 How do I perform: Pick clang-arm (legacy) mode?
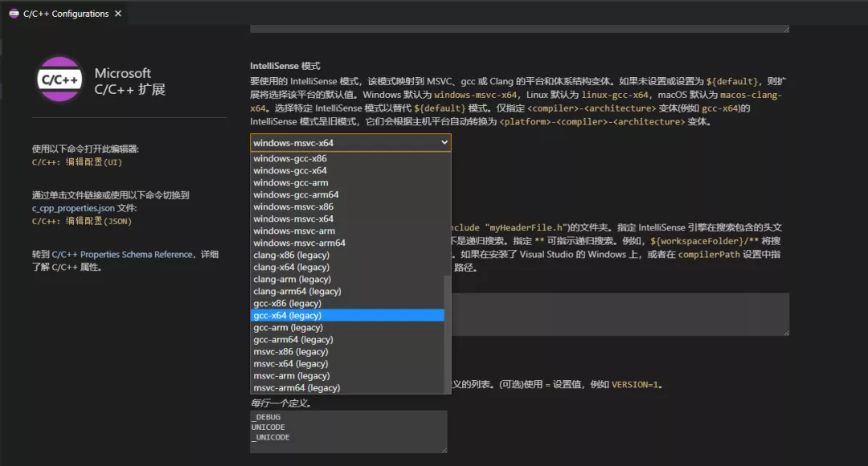point(347,280)
